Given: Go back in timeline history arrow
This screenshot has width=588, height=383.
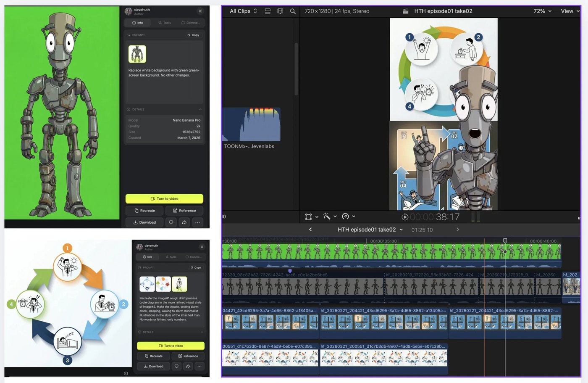Looking at the screenshot, I should 310,230.
